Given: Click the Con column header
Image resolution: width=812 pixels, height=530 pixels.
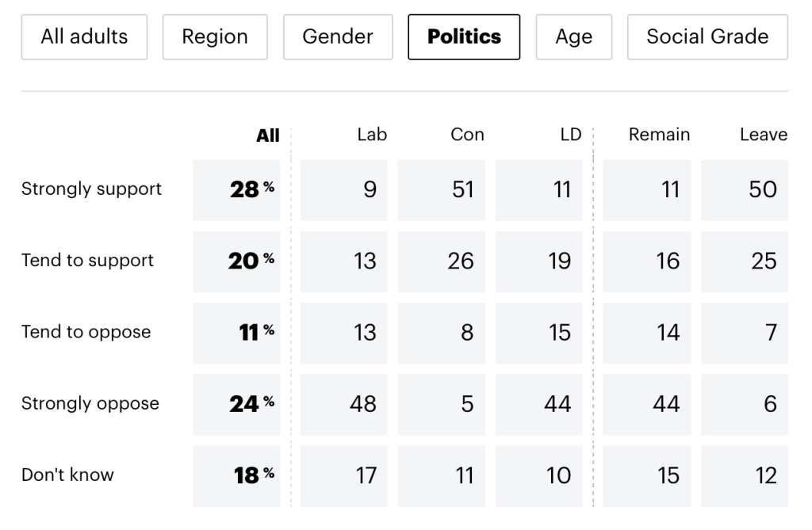Looking at the screenshot, I should coord(467,135).
